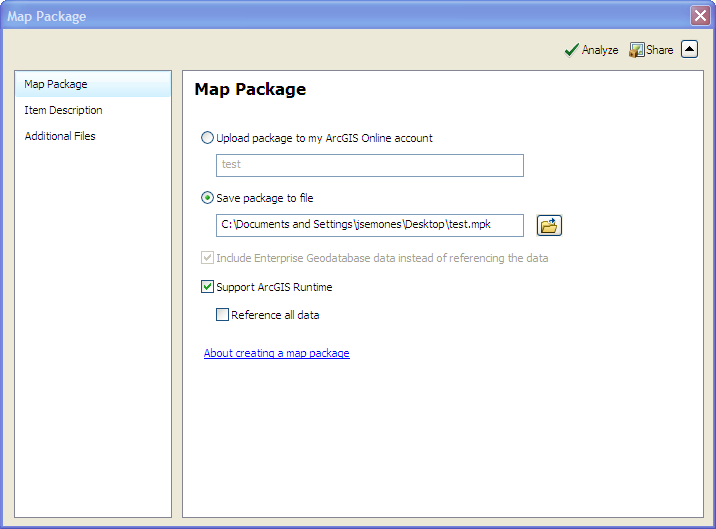Check the Reference all data checkbox

pyautogui.click(x=222, y=315)
